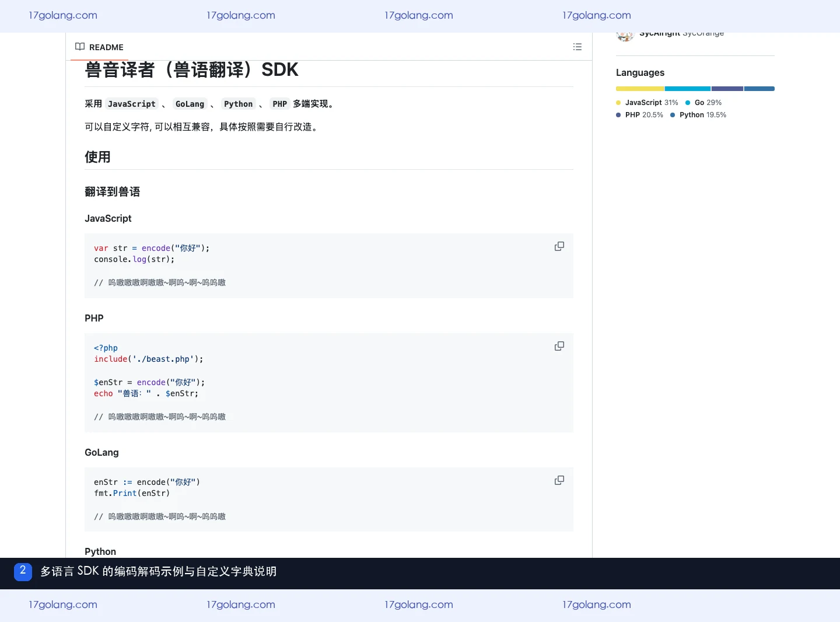Click the PHP section heading

click(x=94, y=318)
